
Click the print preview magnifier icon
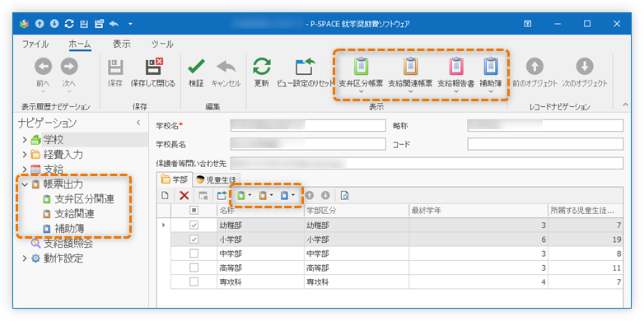(x=345, y=196)
